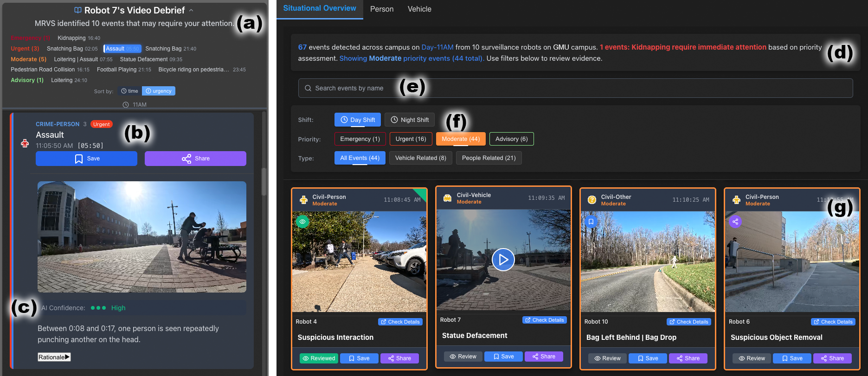The image size is (868, 376).
Task: Switch to Night Shift filter
Action: click(410, 120)
